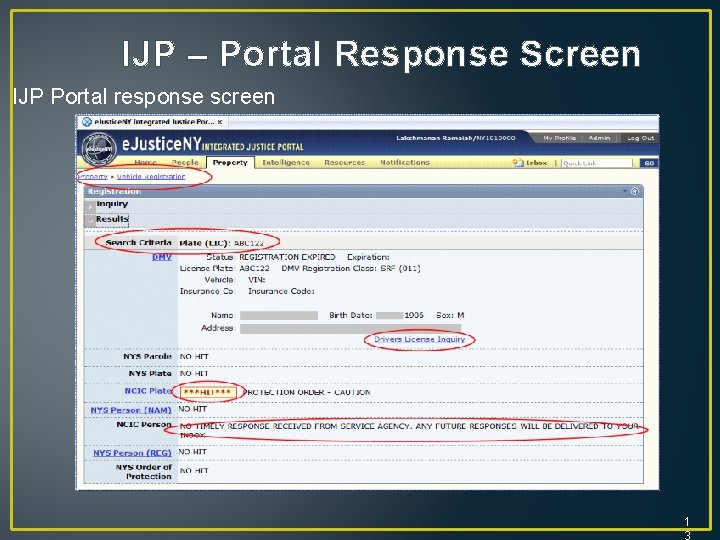Click the NCIC Person no timely response message
The height and width of the screenshot is (540, 720).
(409, 430)
